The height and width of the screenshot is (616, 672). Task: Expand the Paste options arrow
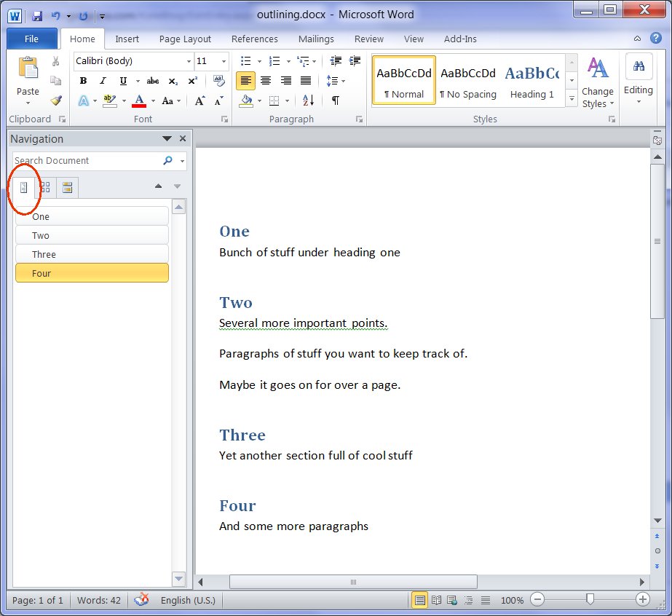point(28,103)
